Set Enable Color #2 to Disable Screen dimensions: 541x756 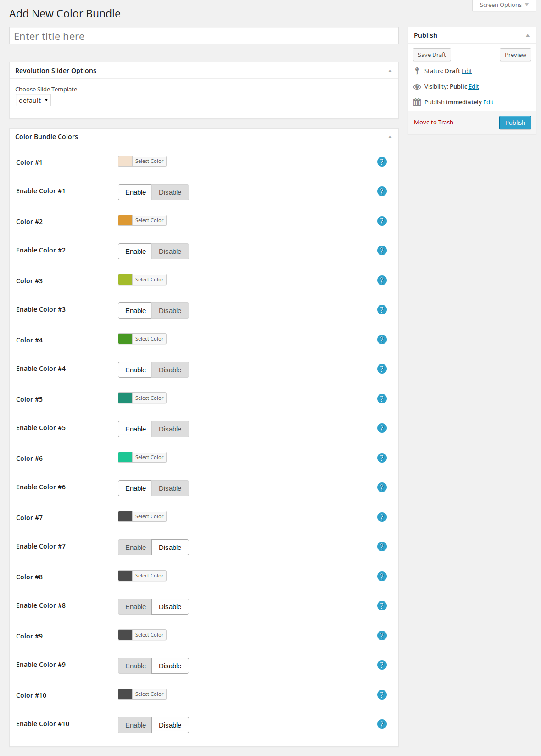(x=170, y=252)
